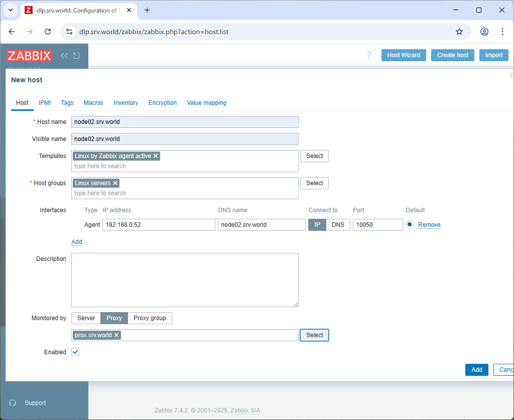Set Monitored by to Server
514x420 pixels.
(x=86, y=318)
